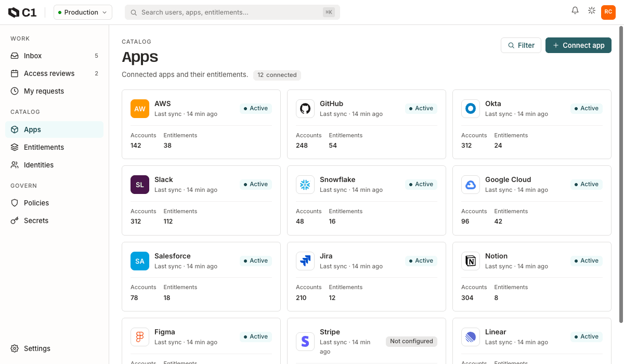This screenshot has width=624, height=364.
Task: Select the Jira app logo icon
Action: [305, 261]
